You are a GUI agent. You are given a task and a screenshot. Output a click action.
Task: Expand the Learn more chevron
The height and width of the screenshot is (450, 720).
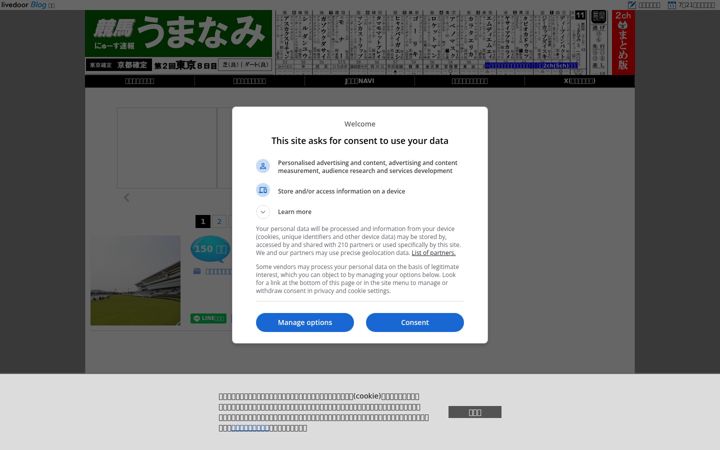pos(263,212)
